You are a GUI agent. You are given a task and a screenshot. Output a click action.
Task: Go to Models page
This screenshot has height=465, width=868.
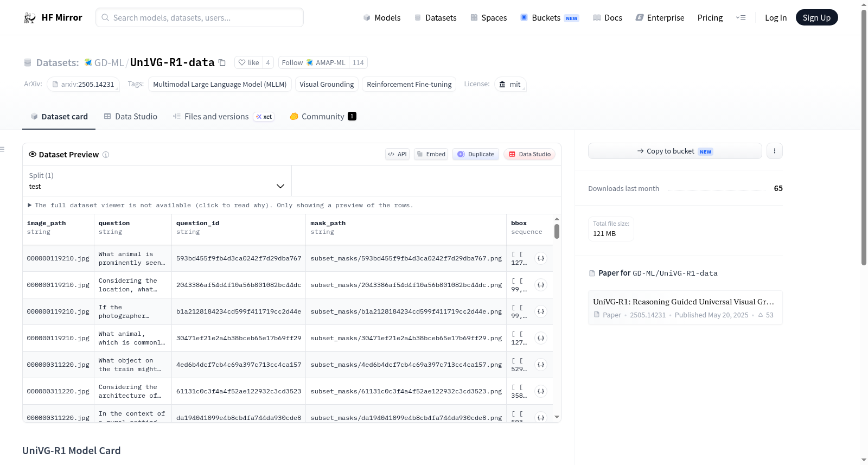coord(382,17)
